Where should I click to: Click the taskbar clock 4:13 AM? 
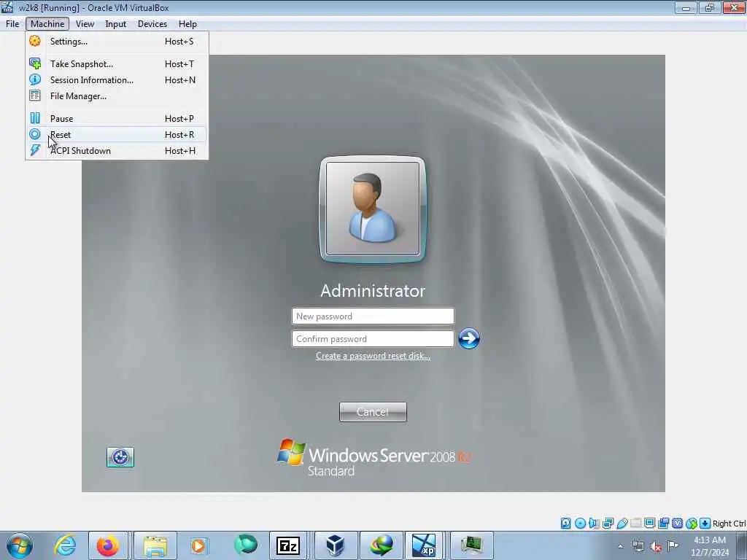pos(710,546)
